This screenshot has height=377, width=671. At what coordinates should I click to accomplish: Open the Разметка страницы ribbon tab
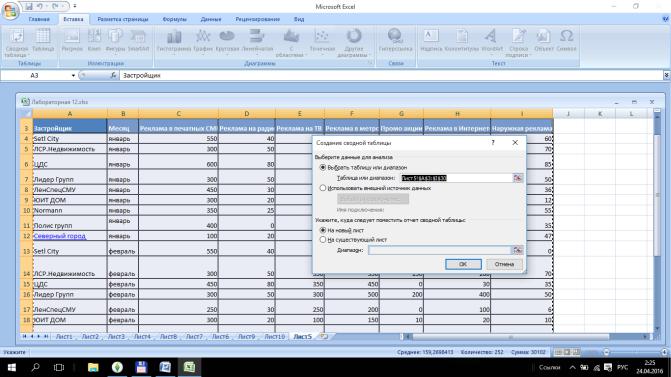tap(123, 19)
